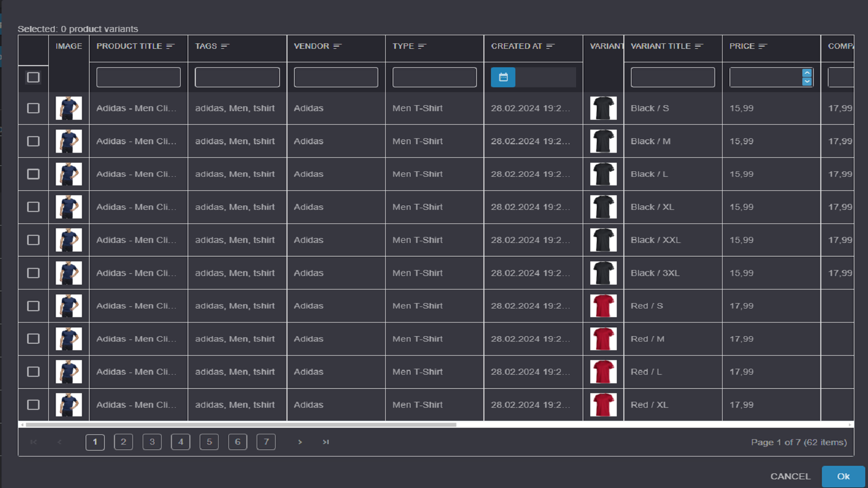Click the Red / L variant thumbnail
Image resolution: width=868 pixels, height=488 pixels.
pos(603,371)
